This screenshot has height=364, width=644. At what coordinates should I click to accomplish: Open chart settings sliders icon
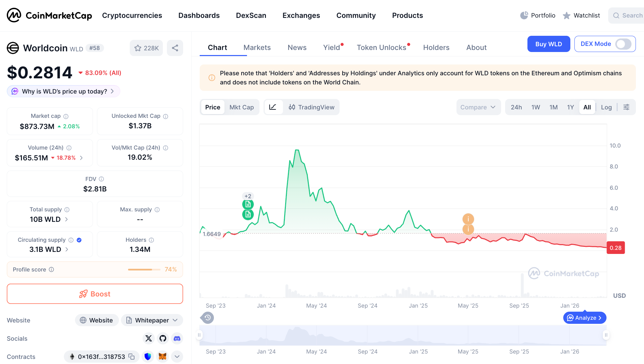pos(626,107)
